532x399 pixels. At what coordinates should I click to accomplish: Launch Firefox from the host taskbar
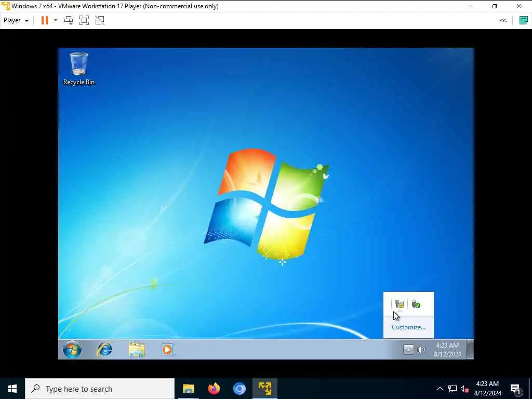pyautogui.click(x=214, y=389)
